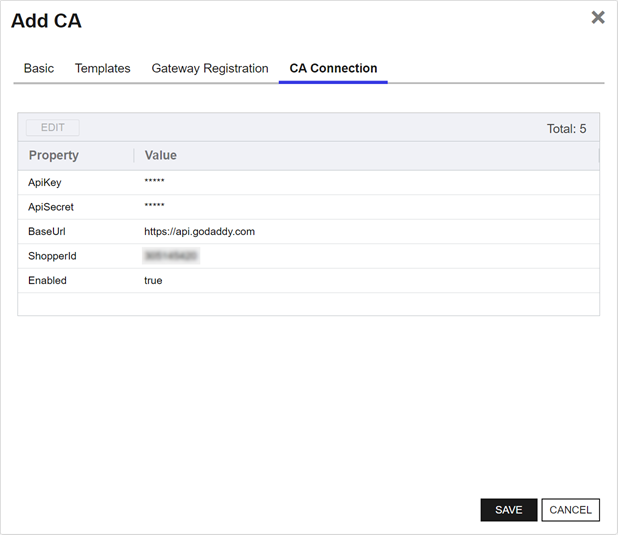
Task: Select the ApiSecret property name
Action: pyautogui.click(x=51, y=207)
